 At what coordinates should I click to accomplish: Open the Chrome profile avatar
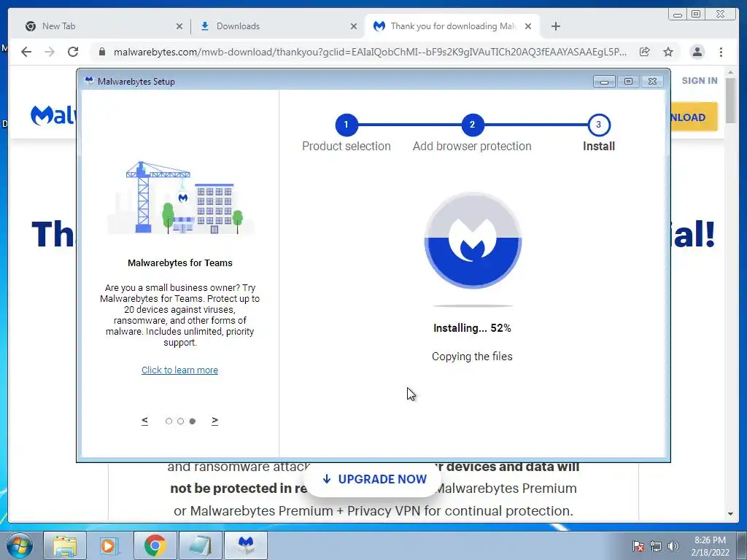(697, 52)
